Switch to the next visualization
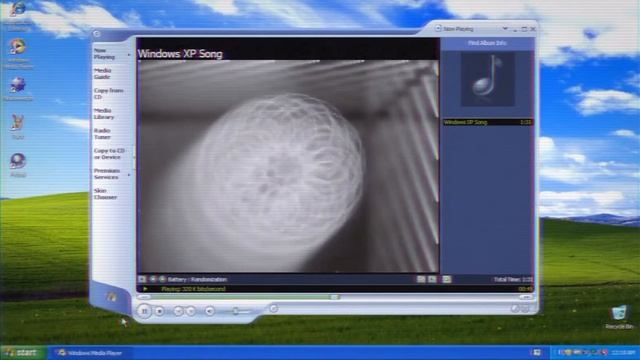The height and width of the screenshot is (360, 640). tap(162, 279)
